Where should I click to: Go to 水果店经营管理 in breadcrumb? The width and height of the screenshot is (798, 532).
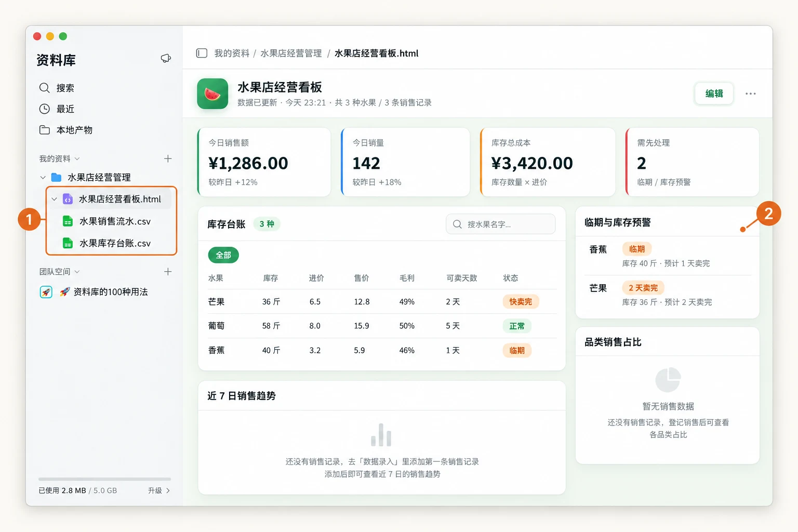tap(291, 54)
